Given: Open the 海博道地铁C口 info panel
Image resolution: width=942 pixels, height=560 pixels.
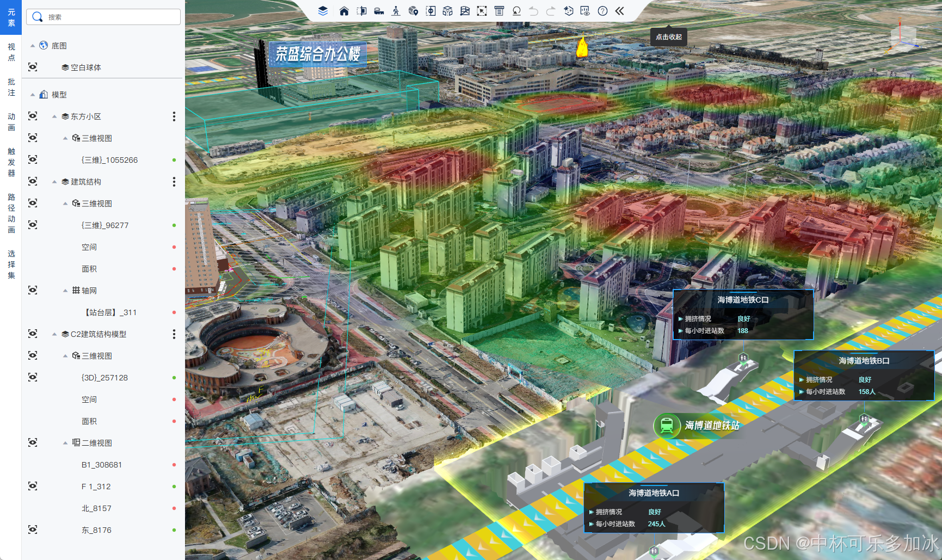Looking at the screenshot, I should 743,315.
